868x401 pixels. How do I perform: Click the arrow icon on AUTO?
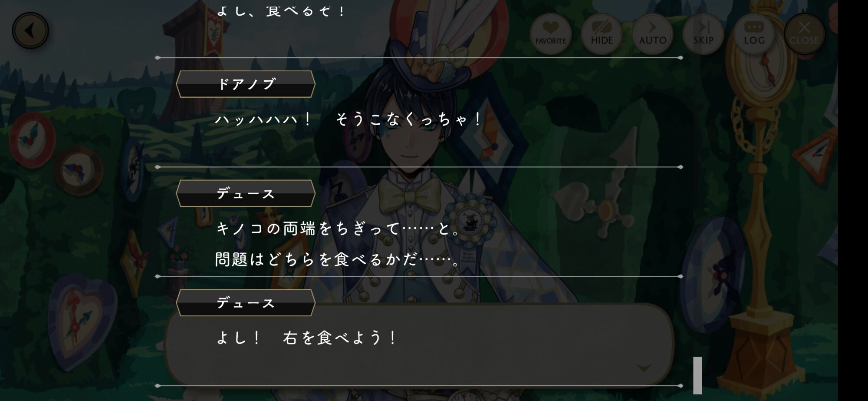652,27
